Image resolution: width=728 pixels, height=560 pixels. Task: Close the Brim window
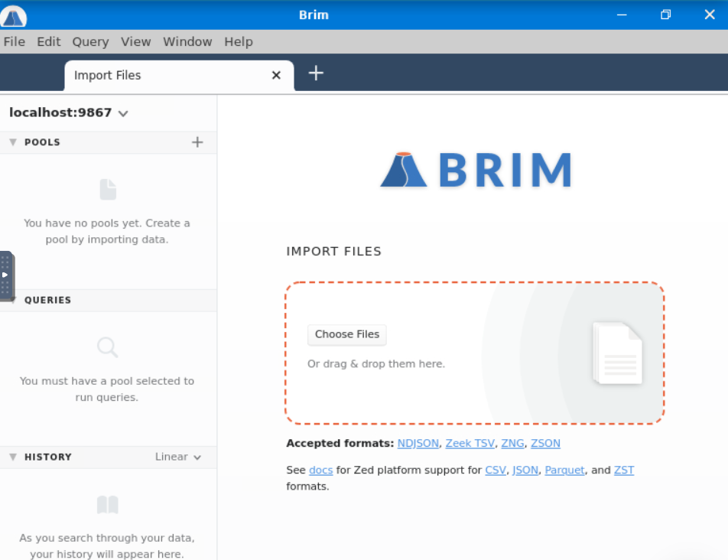(x=710, y=15)
